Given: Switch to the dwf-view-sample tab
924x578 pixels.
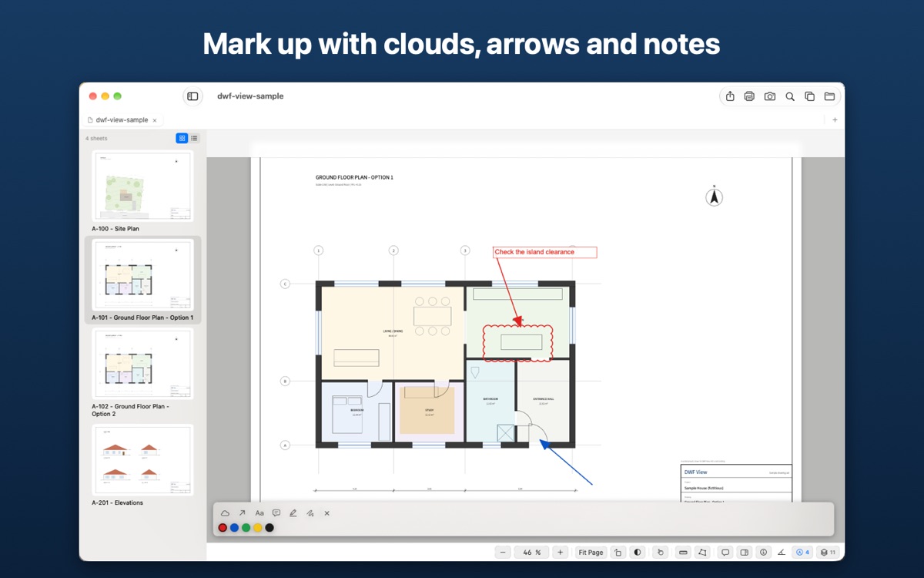Looking at the screenshot, I should pos(122,120).
